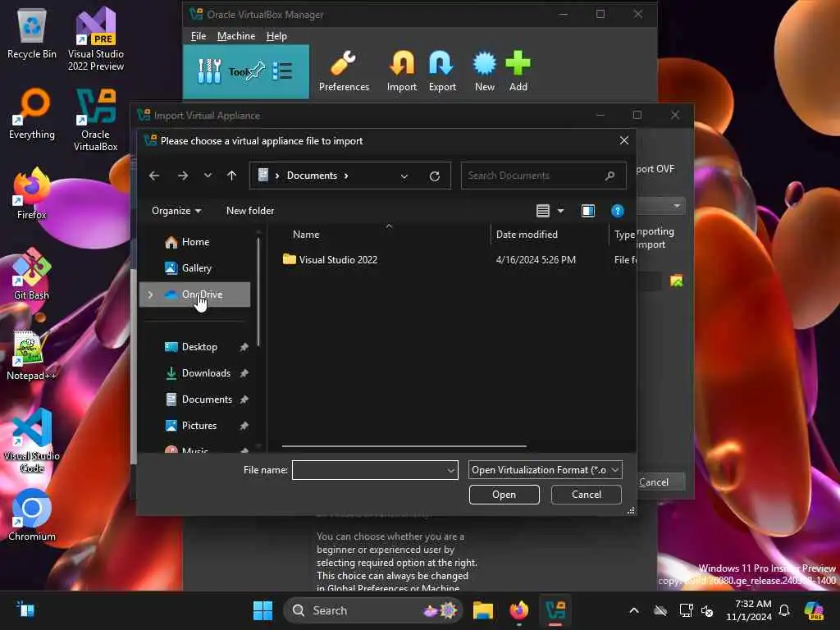Open the Help menu
Viewport: 840px width, 630px height.
point(276,36)
